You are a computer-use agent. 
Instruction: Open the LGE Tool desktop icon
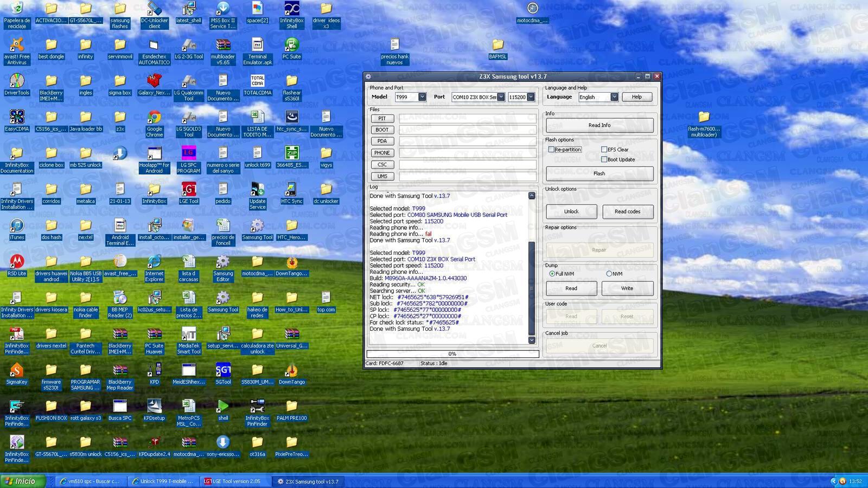[188, 193]
